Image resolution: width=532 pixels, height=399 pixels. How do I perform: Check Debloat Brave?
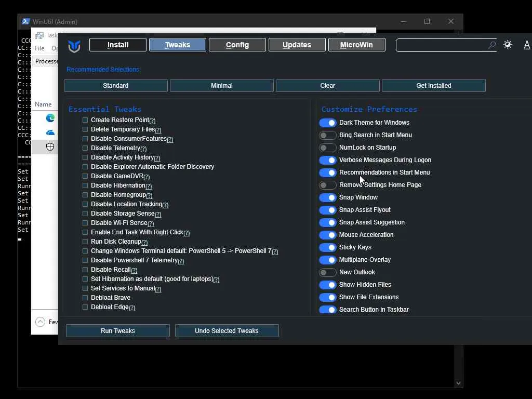(x=85, y=298)
